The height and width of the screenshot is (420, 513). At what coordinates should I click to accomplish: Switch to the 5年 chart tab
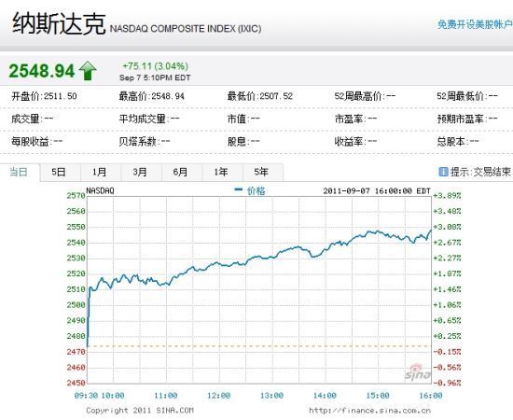click(x=262, y=172)
